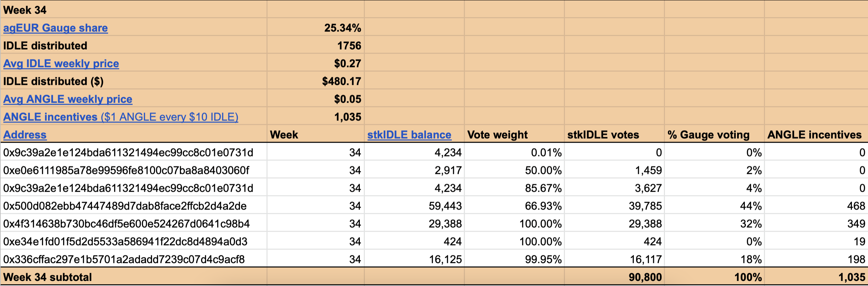868x286 pixels.
Task: Open the Avg IDLE weekly price link
Action: (x=61, y=63)
